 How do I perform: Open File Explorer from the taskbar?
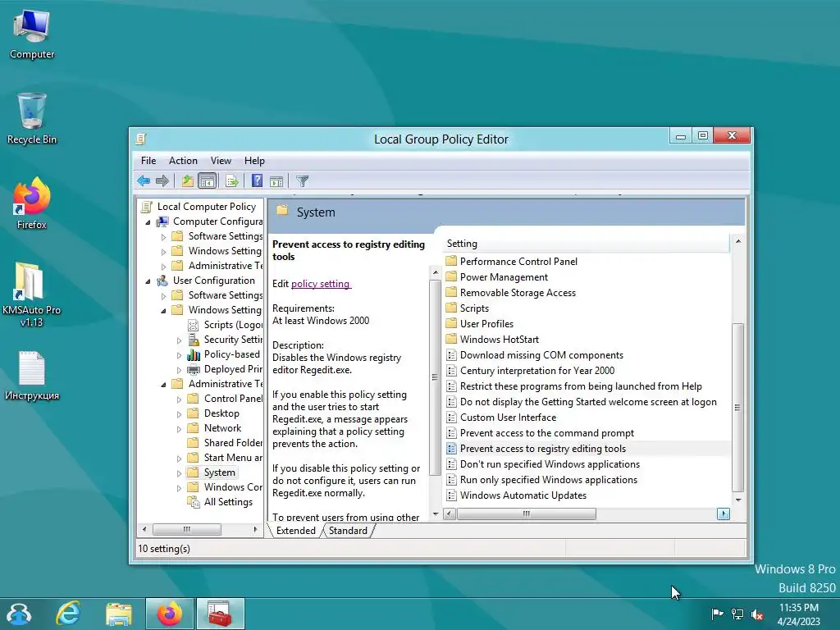coord(118,614)
